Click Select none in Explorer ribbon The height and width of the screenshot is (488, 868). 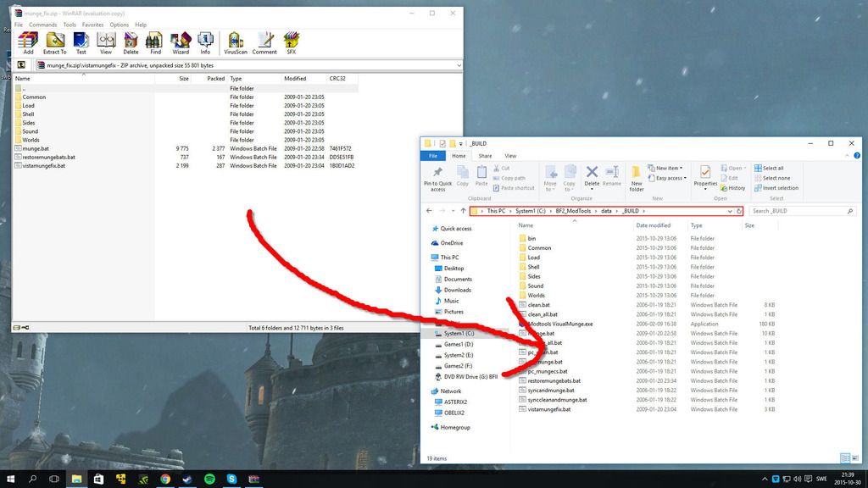coord(772,178)
